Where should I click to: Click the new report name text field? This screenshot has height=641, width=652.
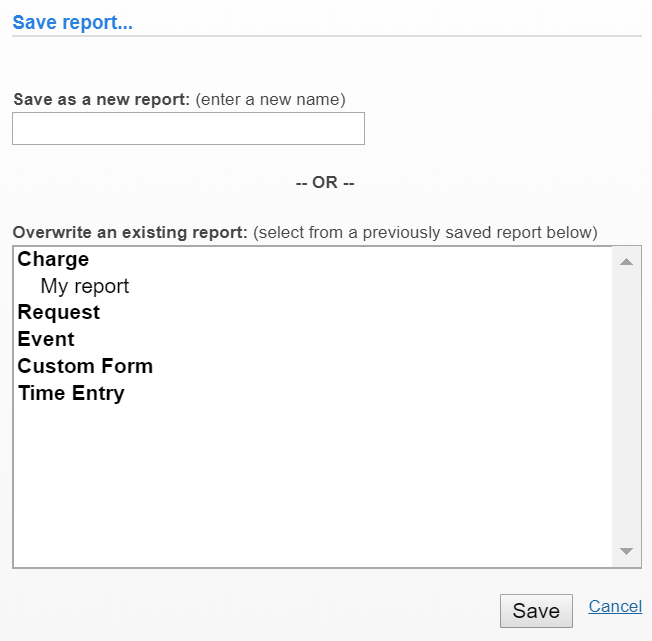click(x=188, y=129)
